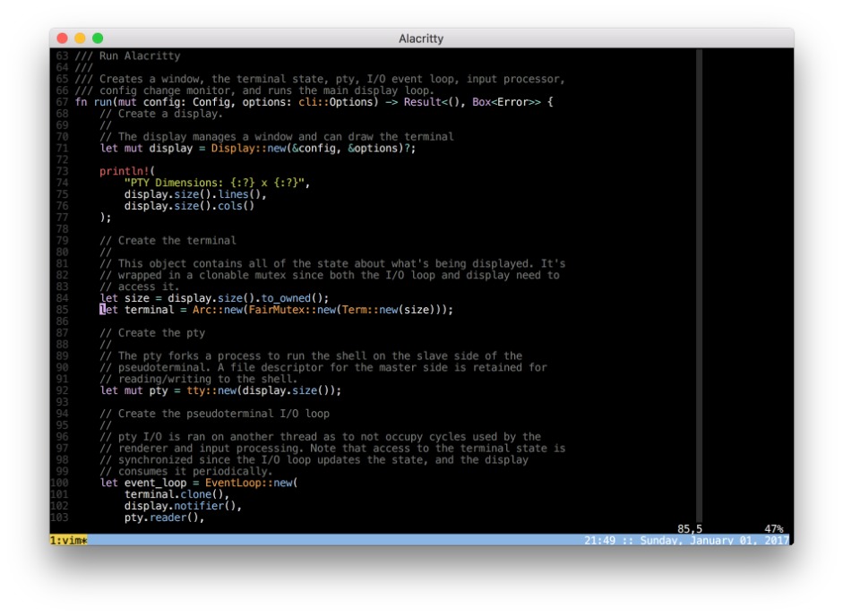The height and width of the screenshot is (616, 843).
Task: Click the tmux status bar date and time
Action: point(684,541)
